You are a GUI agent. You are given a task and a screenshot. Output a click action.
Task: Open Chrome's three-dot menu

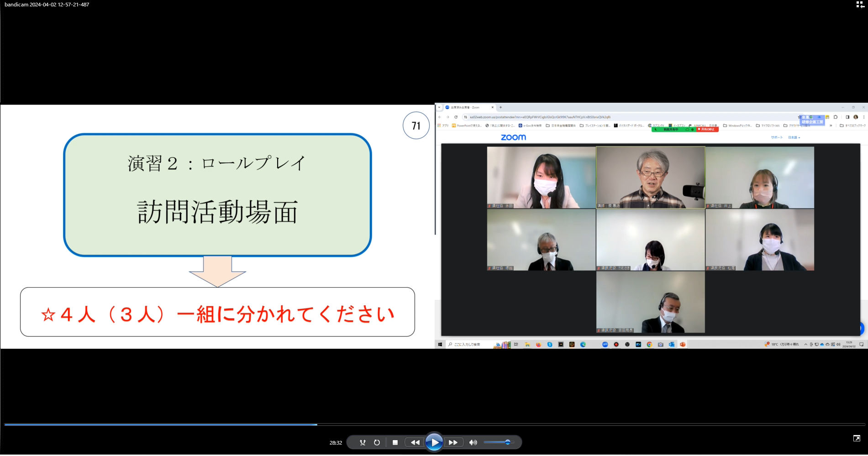coord(864,117)
